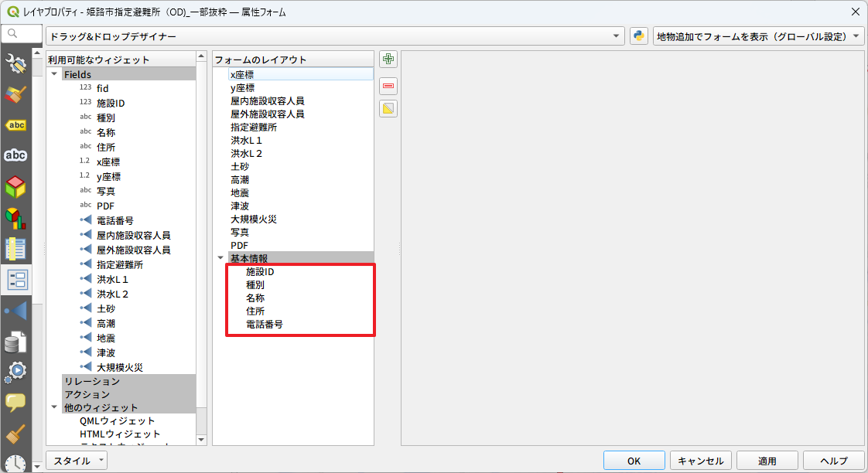This screenshot has width=868, height=473.
Task: Open the Diagrams settings chart icon
Action: 15,219
